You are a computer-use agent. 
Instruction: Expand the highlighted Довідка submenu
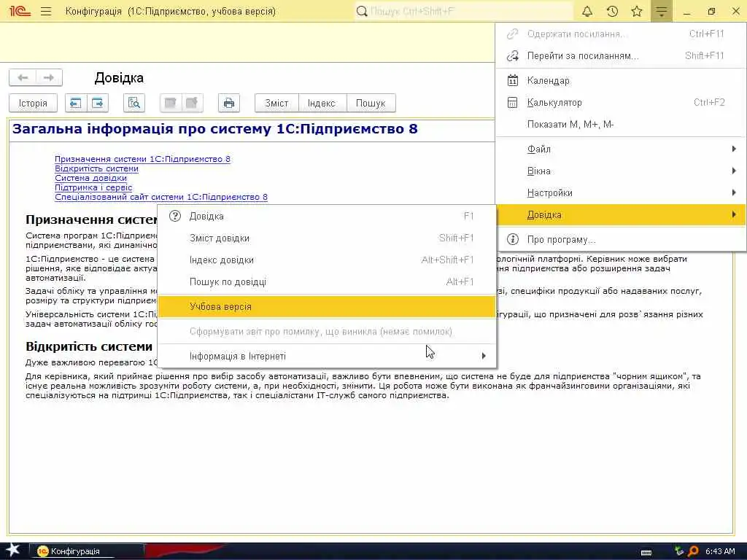click(x=621, y=215)
